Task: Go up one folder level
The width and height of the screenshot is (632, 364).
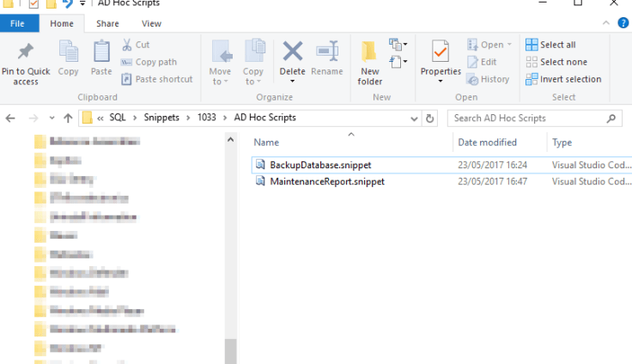Action: (68, 118)
